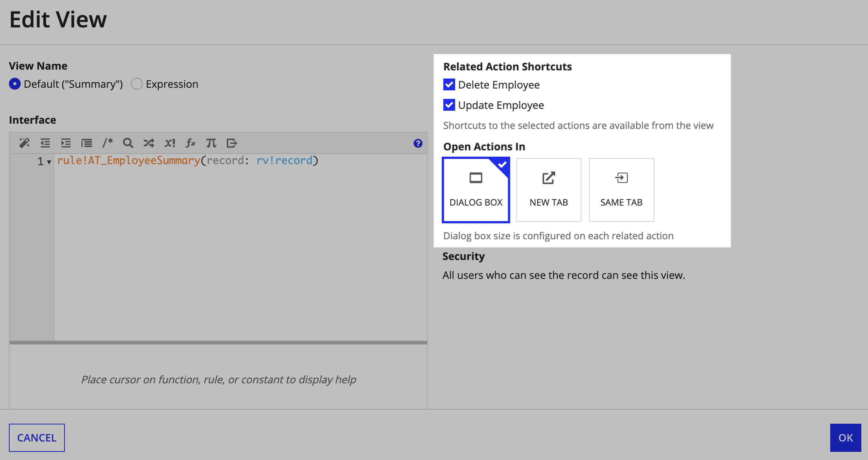Viewport: 868px width, 460px height.
Task: Collapse line 1 fold arrow in editor
Action: 49,162
